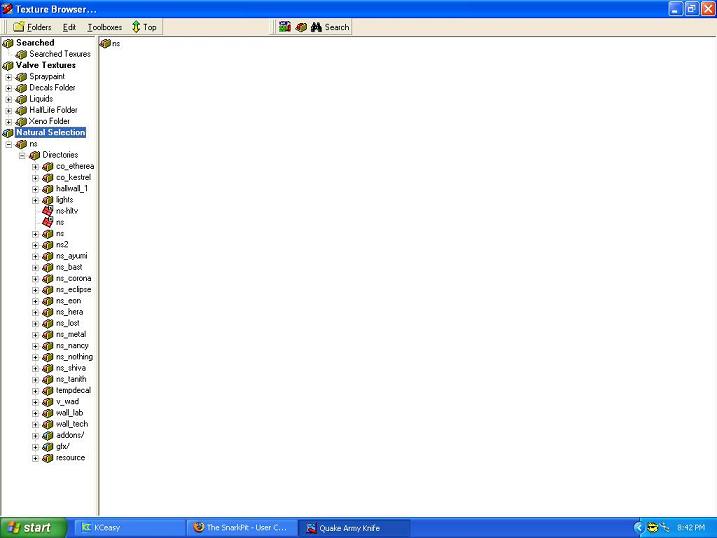Image resolution: width=717 pixels, height=538 pixels.
Task: Select the ns_eclipse folder
Action: tap(73, 289)
